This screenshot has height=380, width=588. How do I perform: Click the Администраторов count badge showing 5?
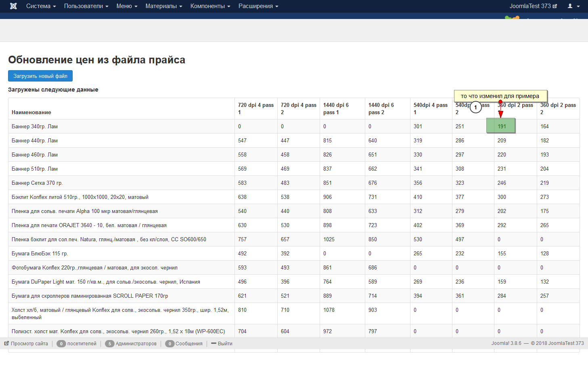click(109, 344)
